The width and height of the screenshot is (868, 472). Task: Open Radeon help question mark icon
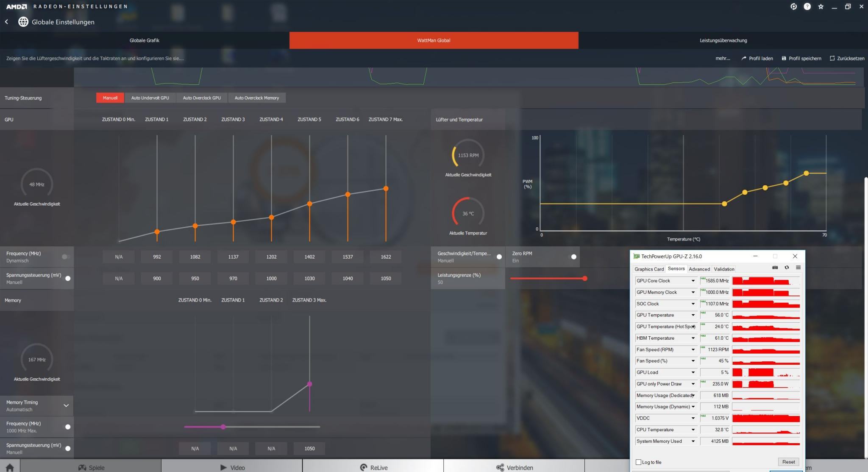click(x=807, y=6)
